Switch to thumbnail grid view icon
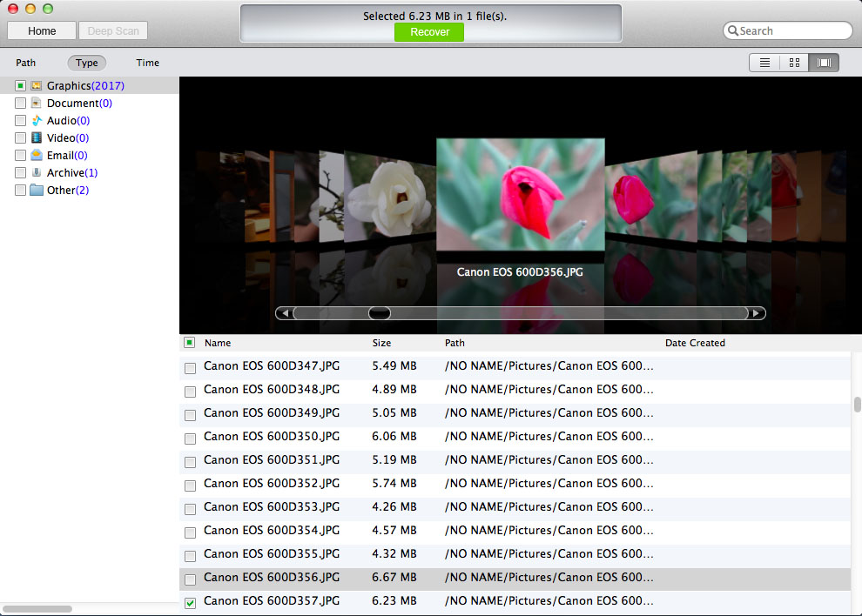This screenshot has height=616, width=862. (794, 63)
